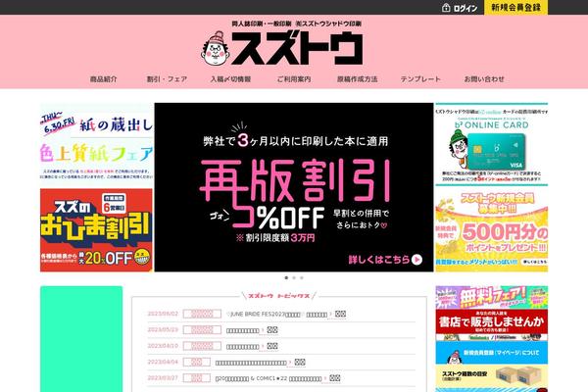Click the play arrow icon in slide
Screen dimensions: 588x392
click(416, 260)
